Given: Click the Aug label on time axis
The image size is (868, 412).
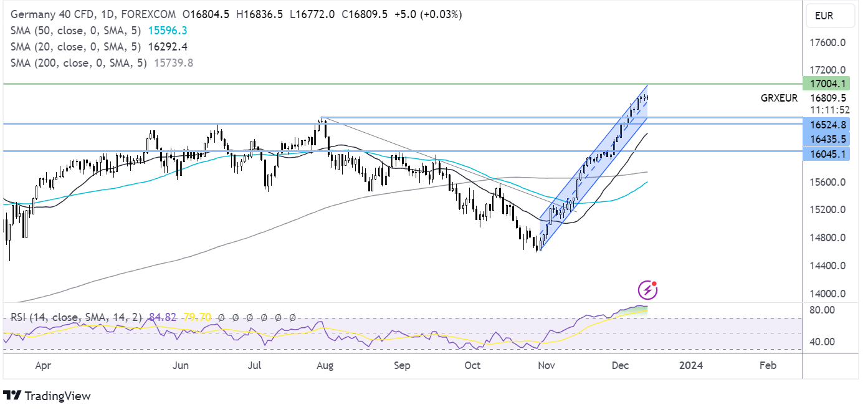Looking at the screenshot, I should 325,366.
